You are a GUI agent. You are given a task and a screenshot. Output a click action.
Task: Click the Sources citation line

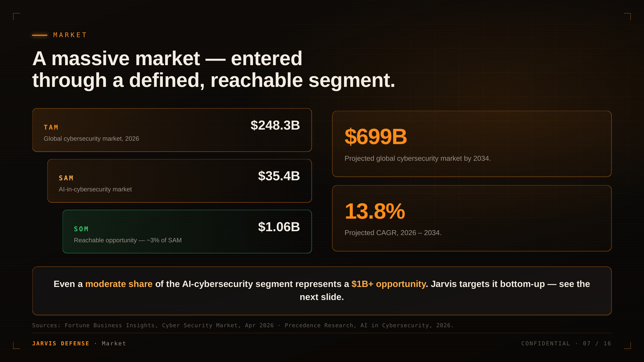pyautogui.click(x=243, y=325)
